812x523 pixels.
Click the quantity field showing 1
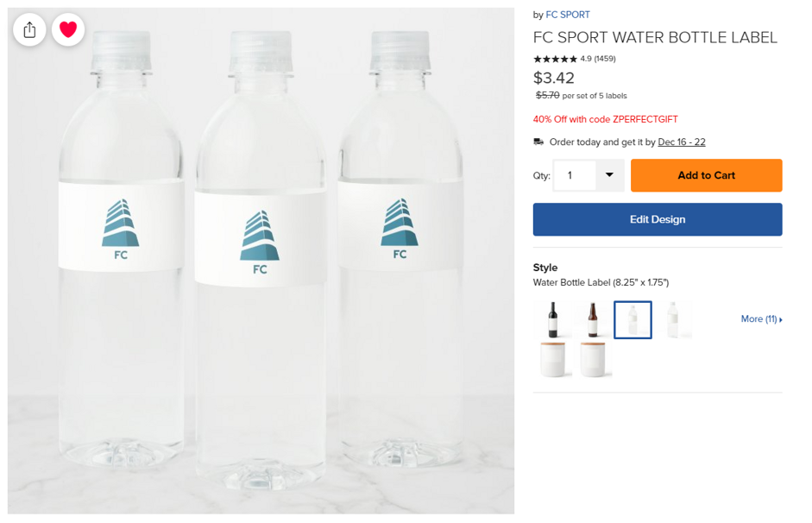click(574, 175)
